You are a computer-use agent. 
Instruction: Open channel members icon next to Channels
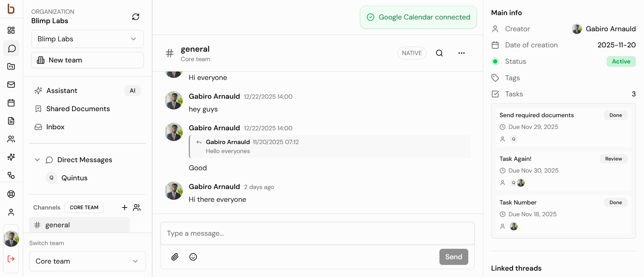coord(137,207)
